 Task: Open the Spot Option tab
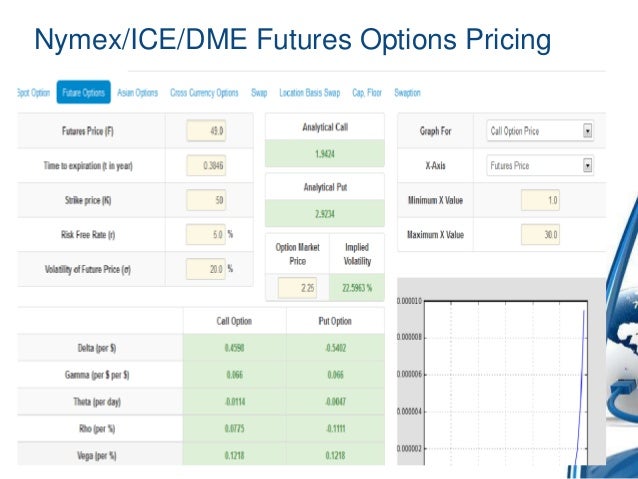[x=33, y=93]
